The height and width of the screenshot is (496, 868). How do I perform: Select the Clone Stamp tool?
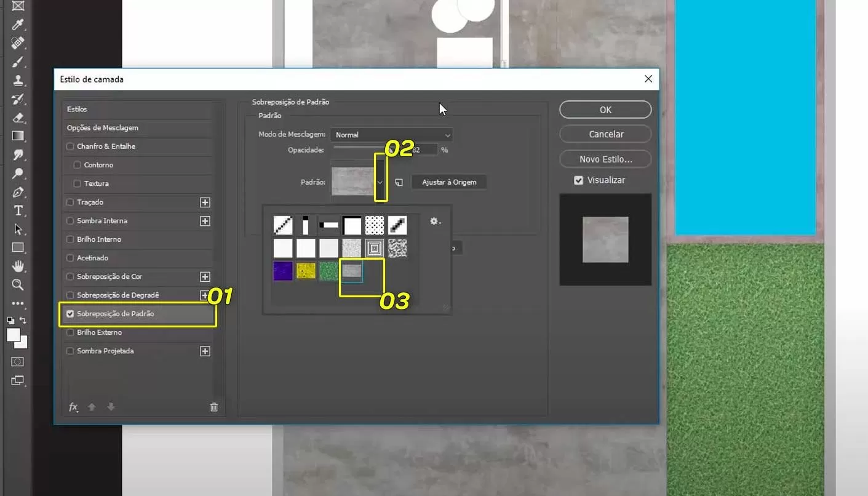[18, 81]
